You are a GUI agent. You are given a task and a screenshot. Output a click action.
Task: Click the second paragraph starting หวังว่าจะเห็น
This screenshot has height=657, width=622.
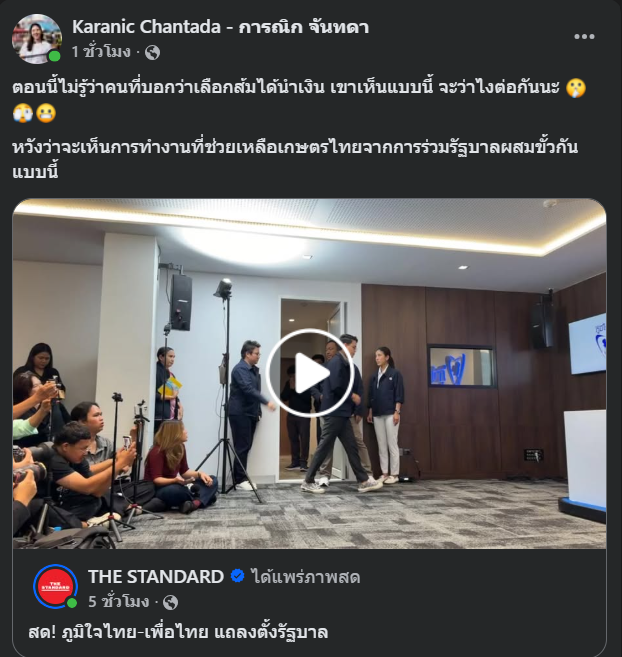coord(295,159)
